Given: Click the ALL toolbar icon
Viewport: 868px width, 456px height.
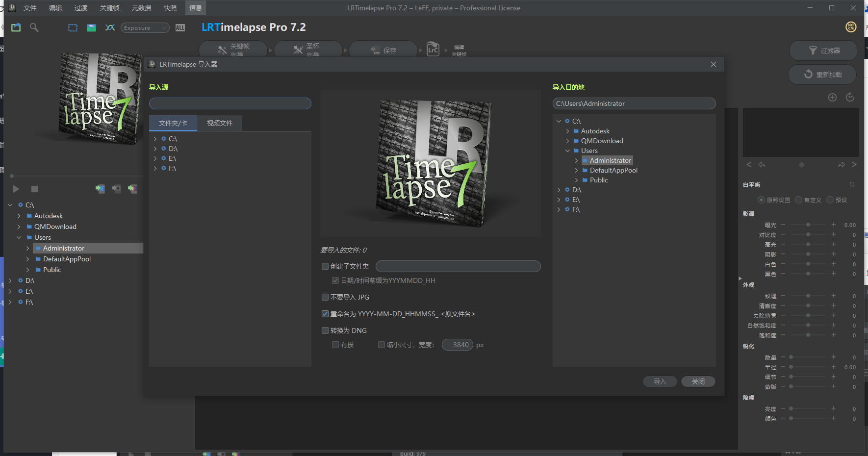Looking at the screenshot, I should (x=180, y=28).
